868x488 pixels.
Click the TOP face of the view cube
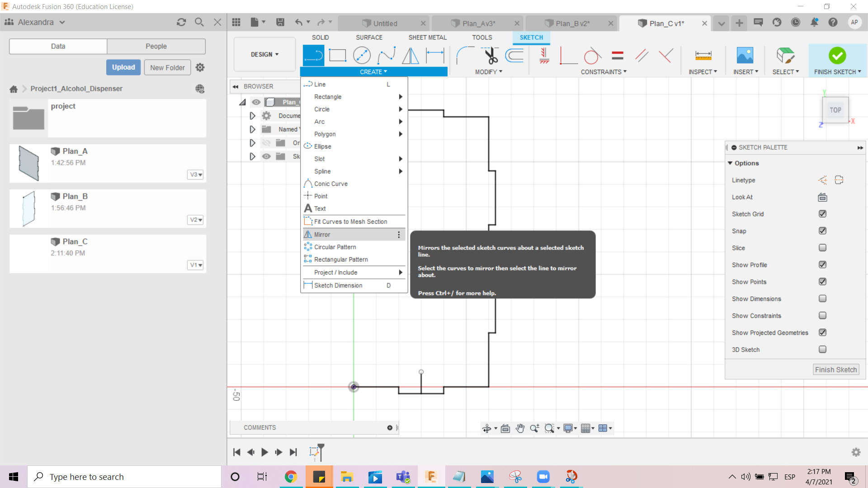pos(835,110)
